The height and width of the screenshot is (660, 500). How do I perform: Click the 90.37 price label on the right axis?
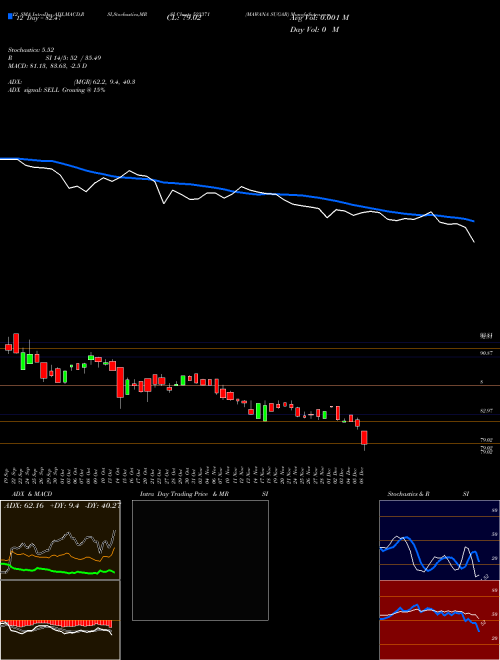[x=486, y=354]
